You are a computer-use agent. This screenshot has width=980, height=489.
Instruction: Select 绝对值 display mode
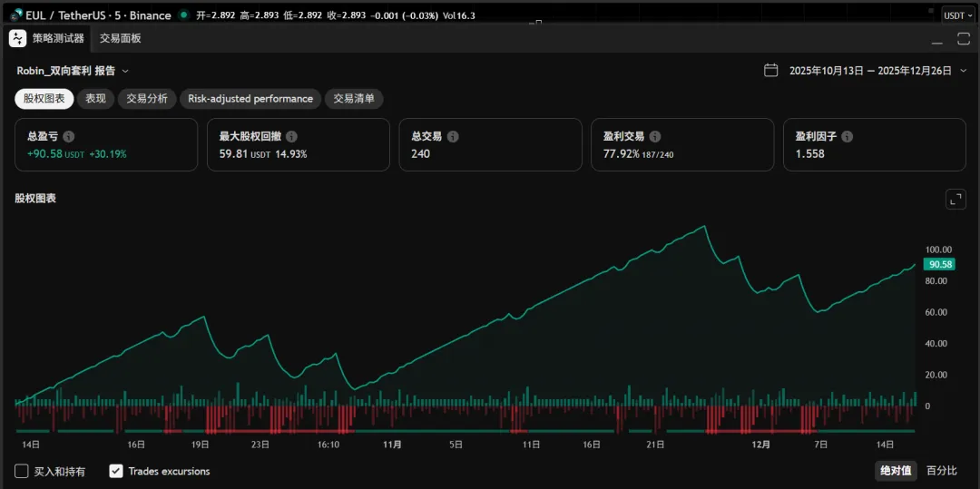point(894,471)
